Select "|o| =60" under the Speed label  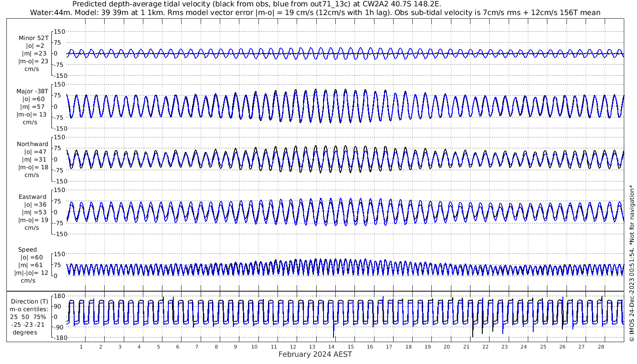pos(31,258)
